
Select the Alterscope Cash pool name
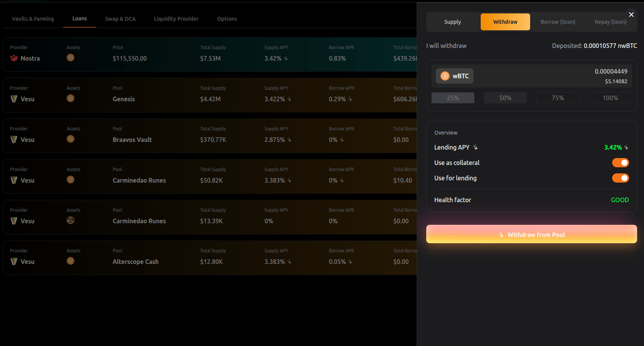[136, 262]
